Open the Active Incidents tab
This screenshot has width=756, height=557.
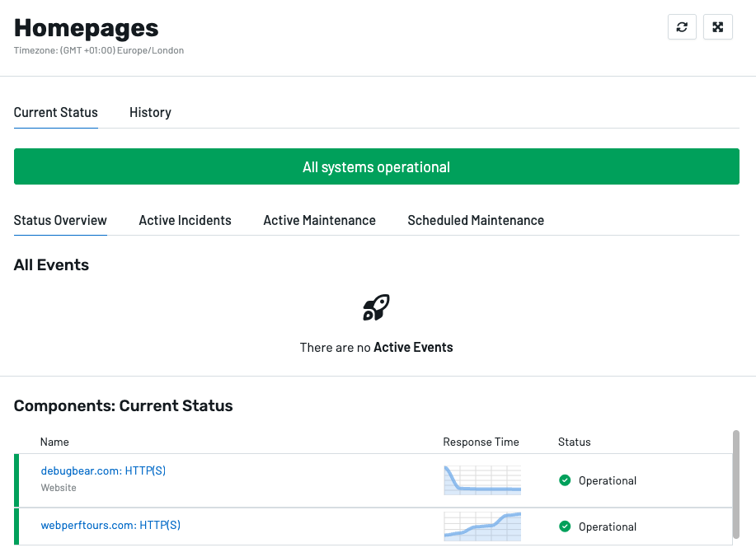(x=185, y=220)
